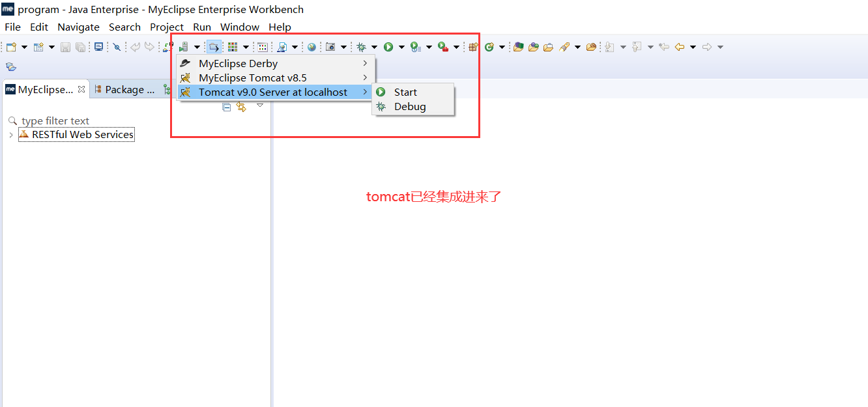Toggle the highlighted servers toolbar button
868x407 pixels.
(x=214, y=46)
